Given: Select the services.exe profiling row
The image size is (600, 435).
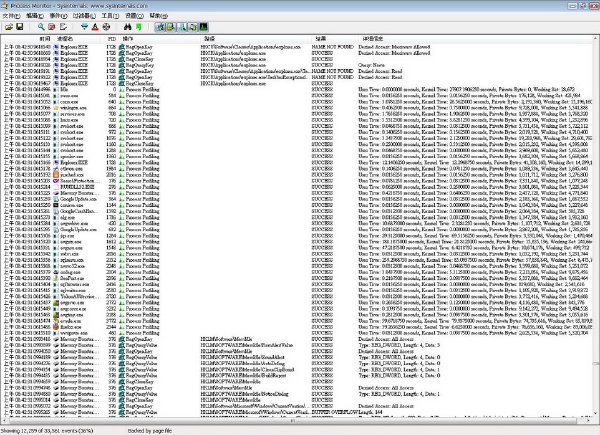Looking at the screenshot, I should [x=298, y=114].
